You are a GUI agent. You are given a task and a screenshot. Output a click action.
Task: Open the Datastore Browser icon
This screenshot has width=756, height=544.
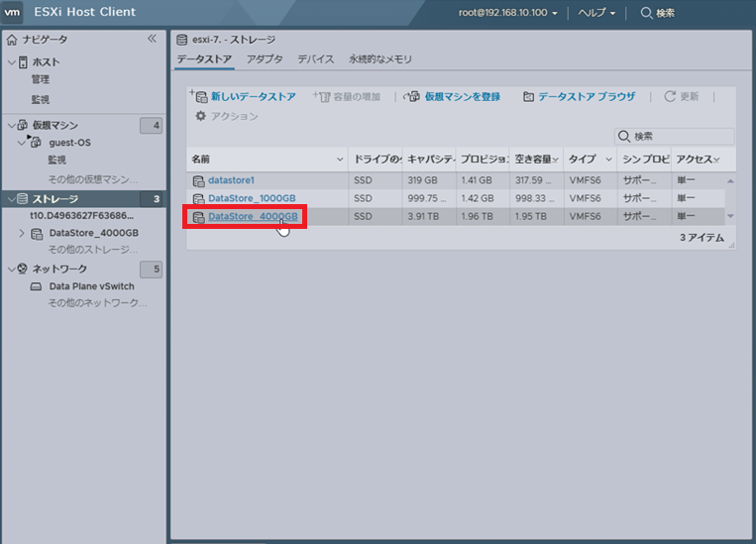(x=528, y=96)
